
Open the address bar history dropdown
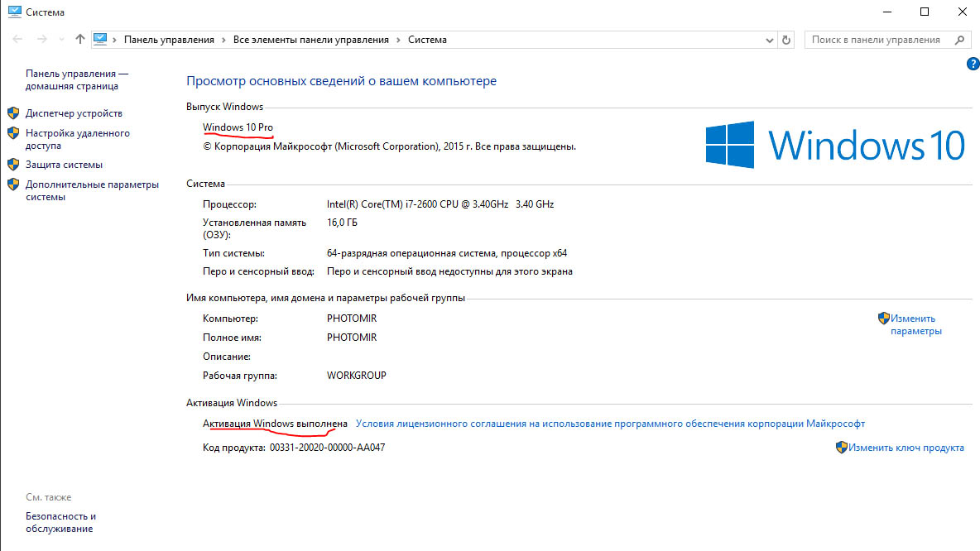click(x=770, y=40)
